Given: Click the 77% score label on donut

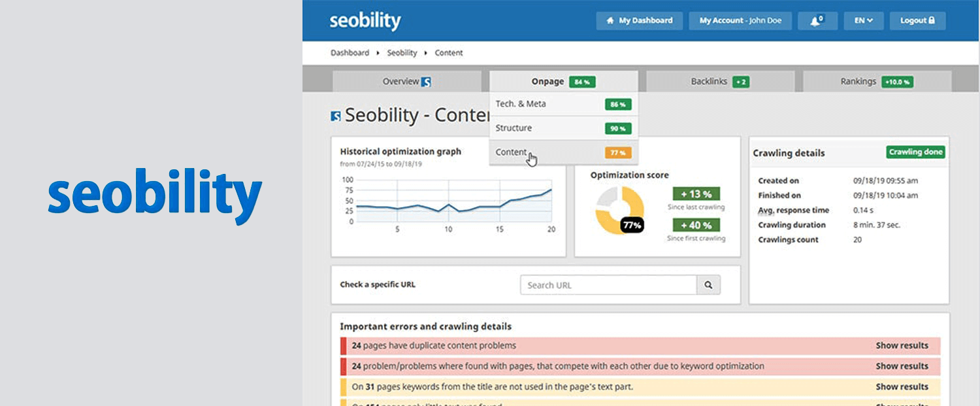Looking at the screenshot, I should click(632, 225).
